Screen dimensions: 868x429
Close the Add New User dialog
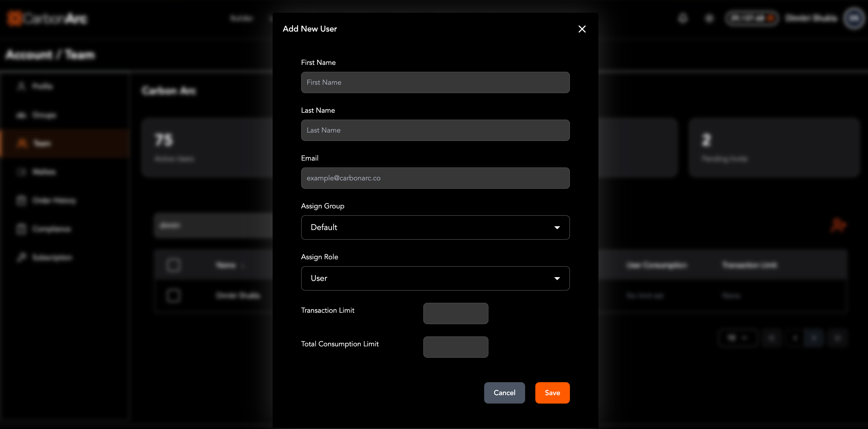pyautogui.click(x=582, y=29)
